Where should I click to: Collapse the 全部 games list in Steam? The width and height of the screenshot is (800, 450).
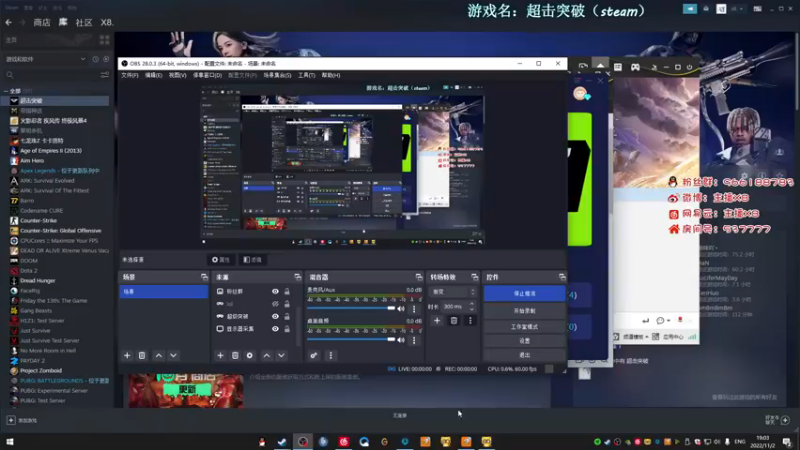point(6,91)
